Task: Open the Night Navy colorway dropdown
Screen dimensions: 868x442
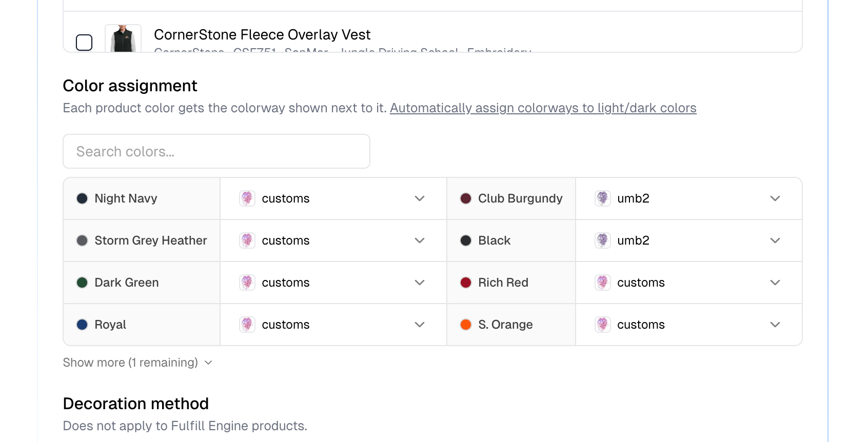Action: click(x=333, y=198)
